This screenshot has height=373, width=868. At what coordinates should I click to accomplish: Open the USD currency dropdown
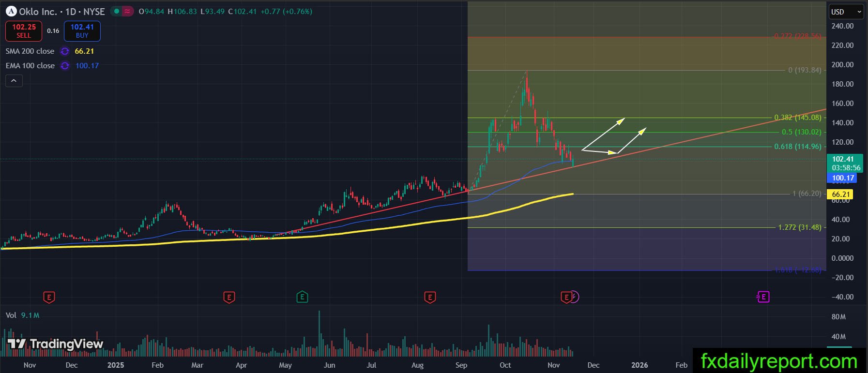pyautogui.click(x=847, y=12)
